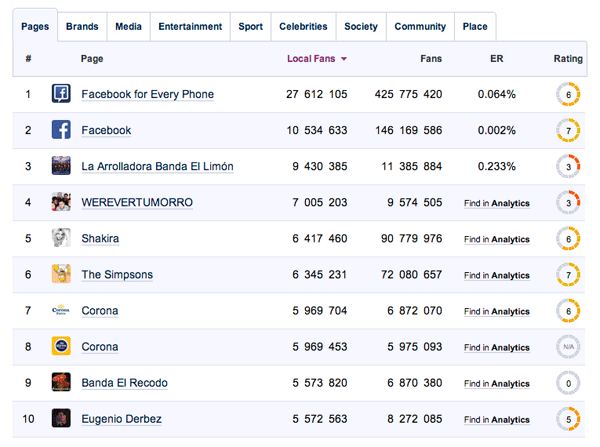Open the Facebook for Every Phone link
Viewport: 600px width, 447px height.
(x=147, y=95)
